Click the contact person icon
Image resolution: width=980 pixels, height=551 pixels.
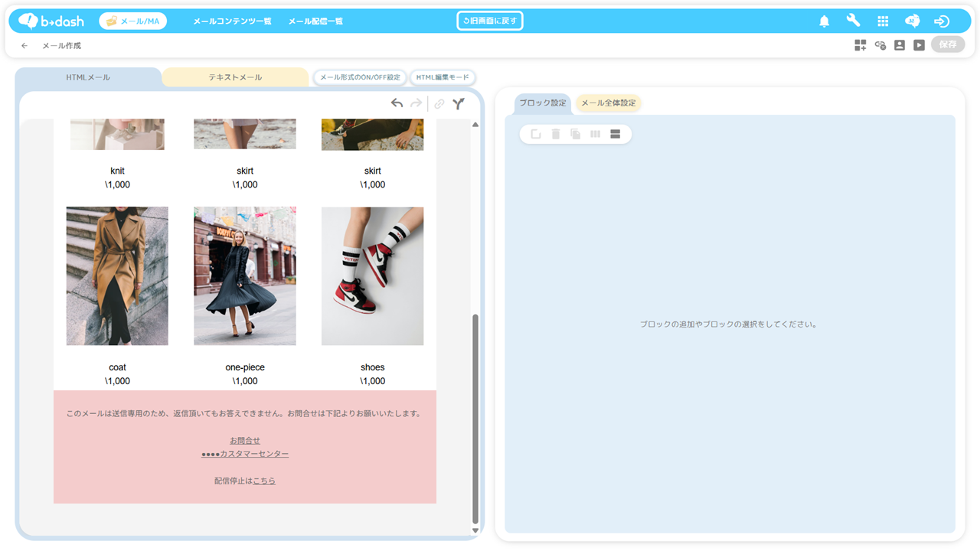[x=900, y=45]
